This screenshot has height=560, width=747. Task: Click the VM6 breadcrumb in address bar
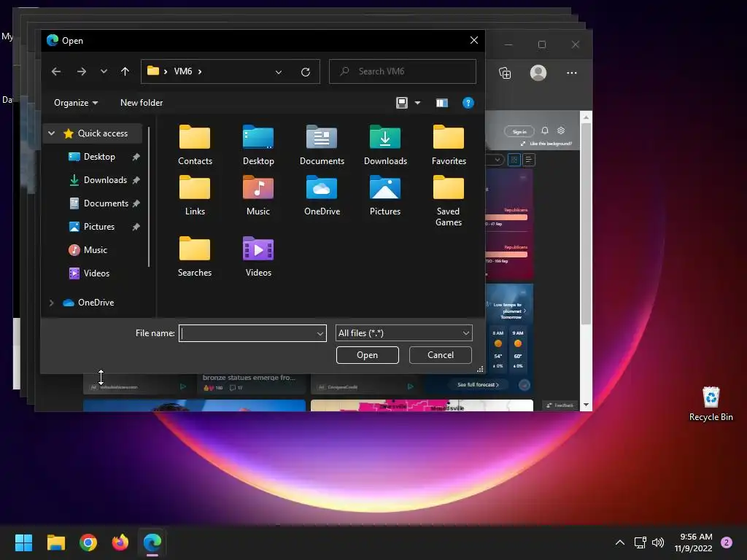coord(183,71)
